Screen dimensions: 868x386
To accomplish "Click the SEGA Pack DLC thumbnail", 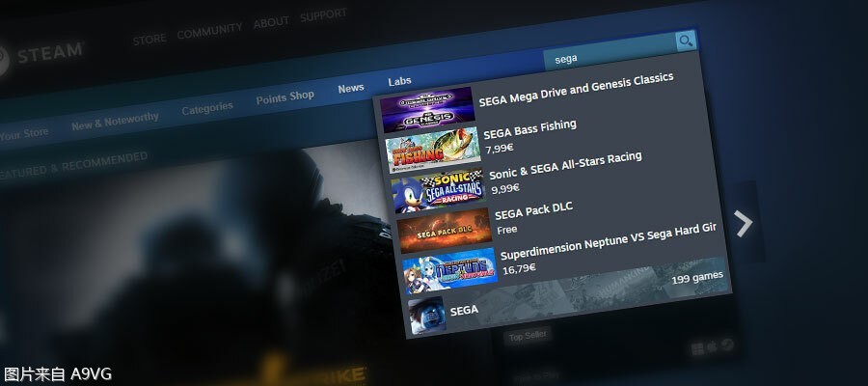I will tap(445, 231).
